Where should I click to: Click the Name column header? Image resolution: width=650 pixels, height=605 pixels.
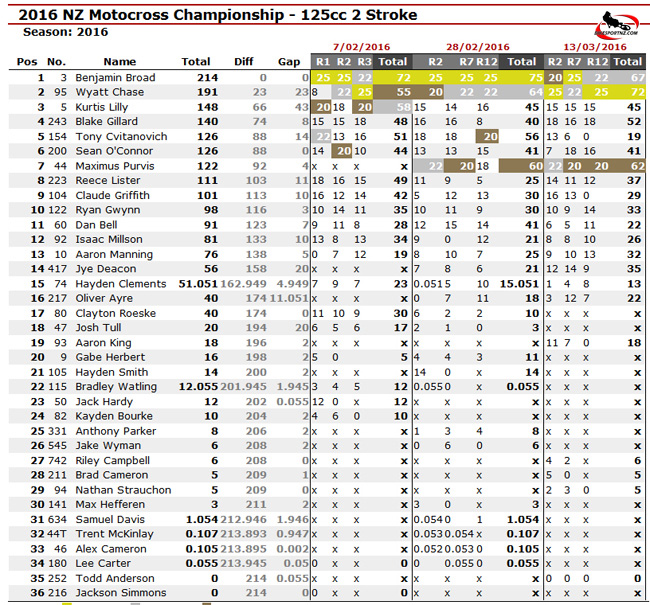coord(119,62)
